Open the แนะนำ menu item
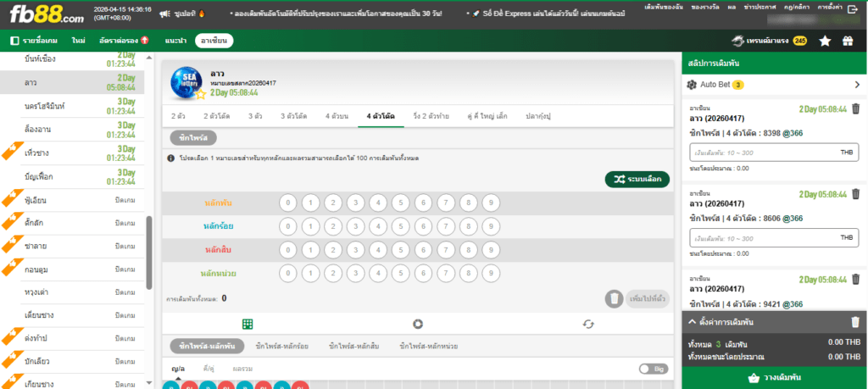Image resolution: width=868 pixels, height=389 pixels. (x=175, y=41)
